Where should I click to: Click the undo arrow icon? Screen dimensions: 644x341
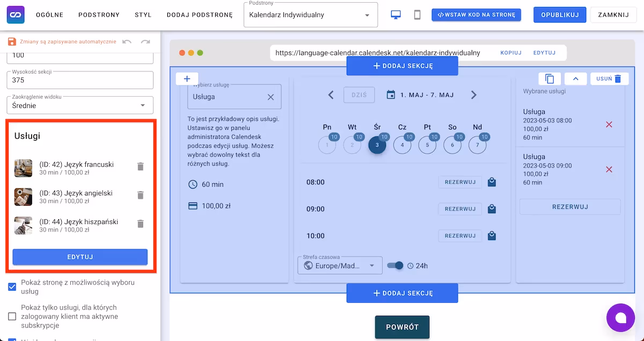coord(127,41)
